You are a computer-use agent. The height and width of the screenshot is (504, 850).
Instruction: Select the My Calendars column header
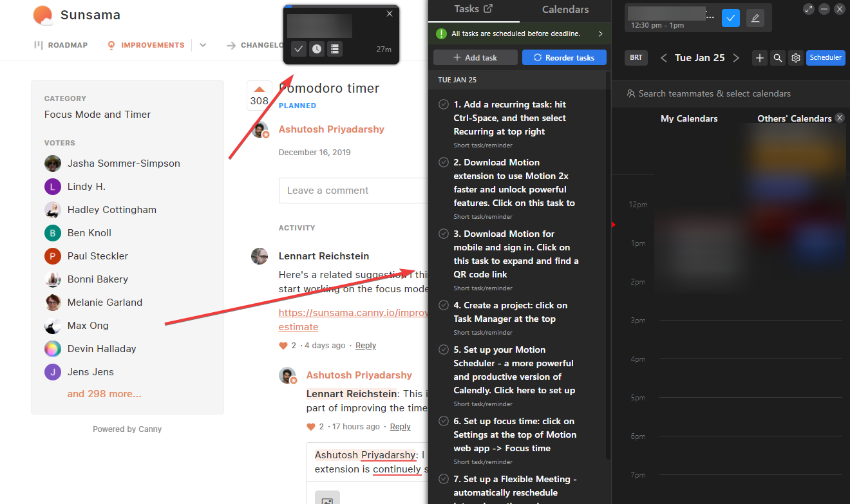[x=689, y=118]
